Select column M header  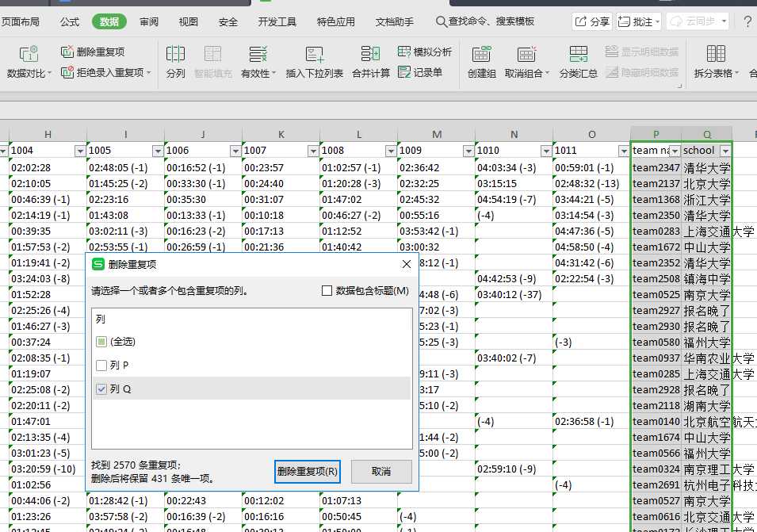[437, 135]
